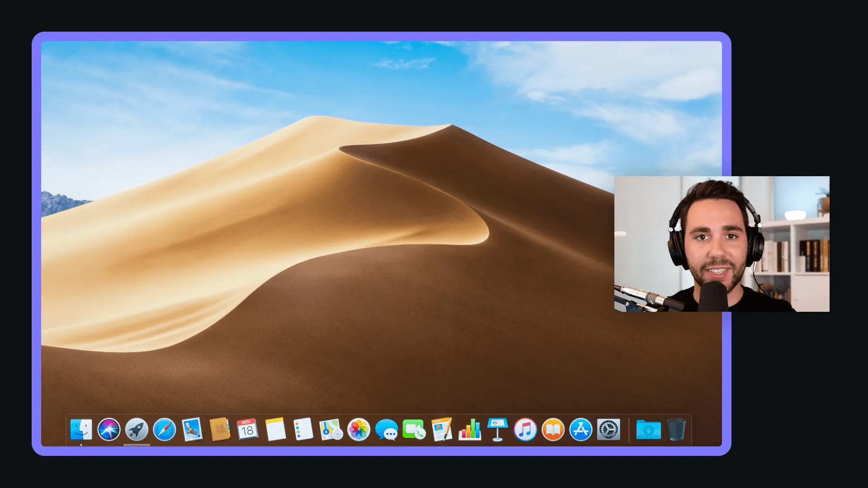This screenshot has height=488, width=868.
Task: Open Calendar showing Nov 18
Action: (x=248, y=429)
